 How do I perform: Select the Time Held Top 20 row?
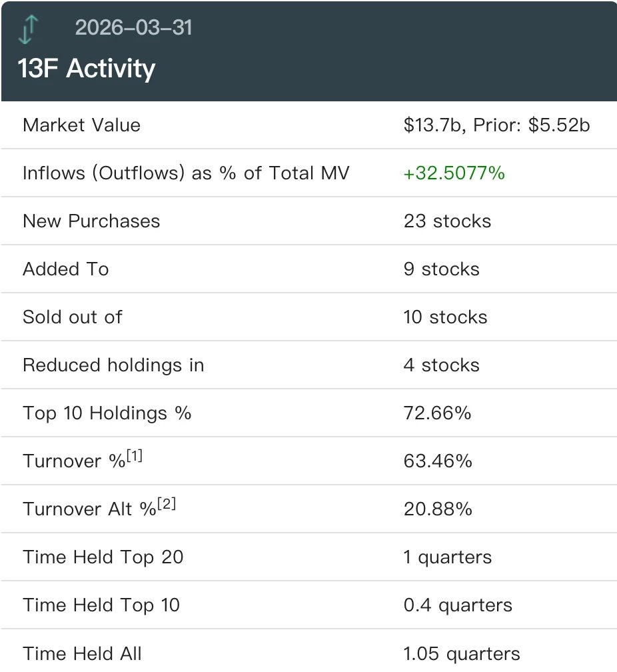tap(309, 557)
